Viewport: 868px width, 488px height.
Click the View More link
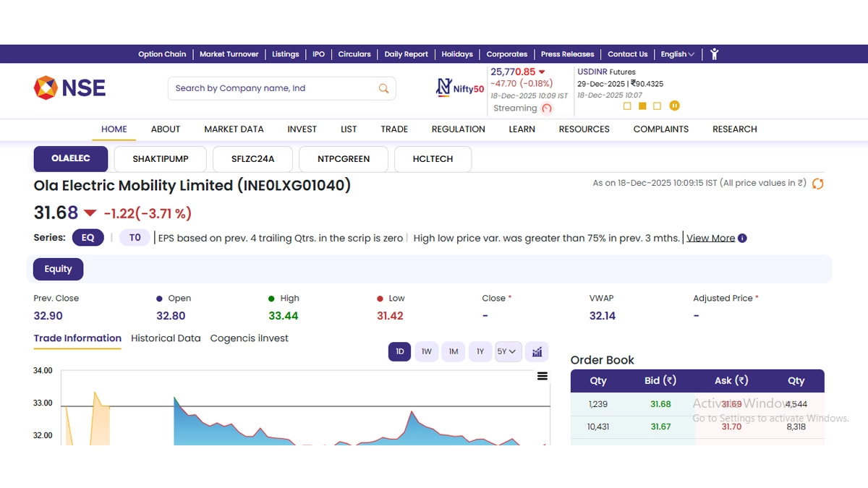710,239
